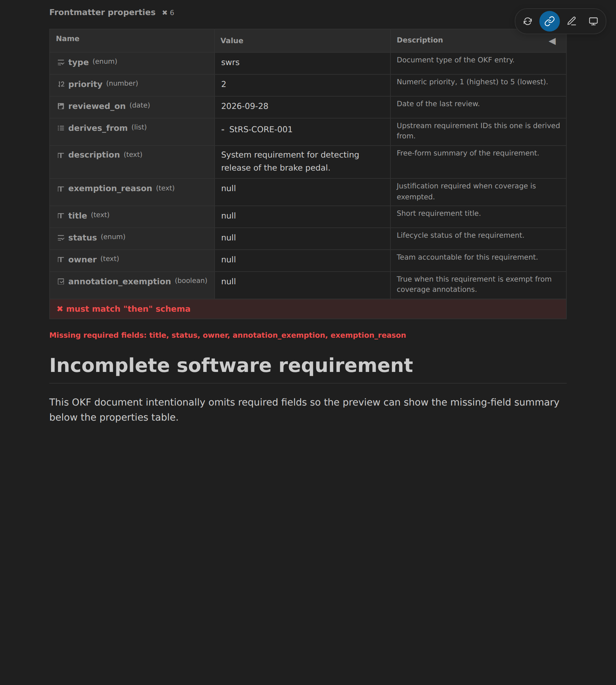Click the null value for annotation_exemption
The height and width of the screenshot is (685, 616).
click(229, 282)
